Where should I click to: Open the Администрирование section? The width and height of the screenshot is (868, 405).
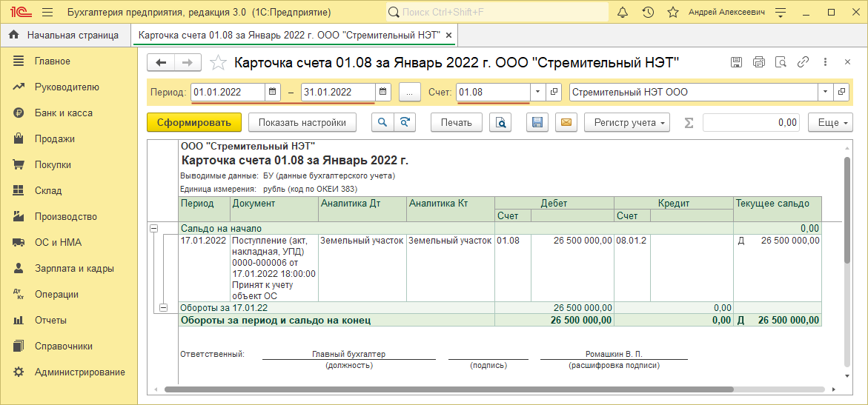pos(79,372)
